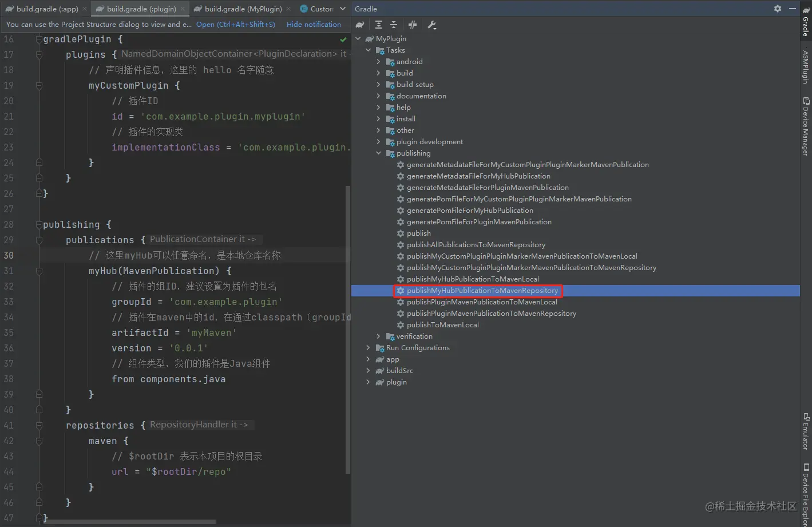Click the plugin module node
The image size is (812, 527).
[391, 382]
